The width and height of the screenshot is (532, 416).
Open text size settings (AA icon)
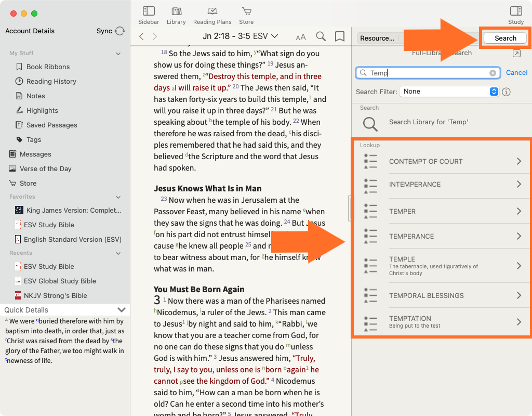tap(301, 37)
